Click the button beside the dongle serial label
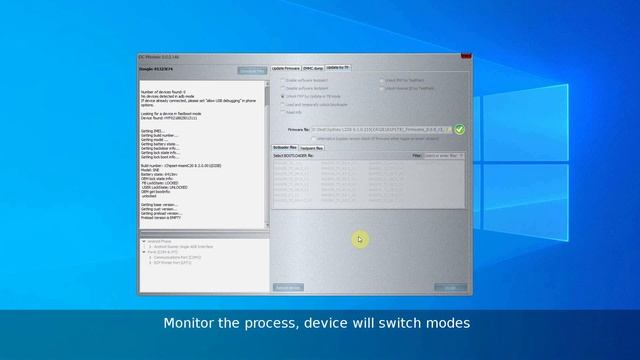The width and height of the screenshot is (640, 360). click(x=252, y=71)
